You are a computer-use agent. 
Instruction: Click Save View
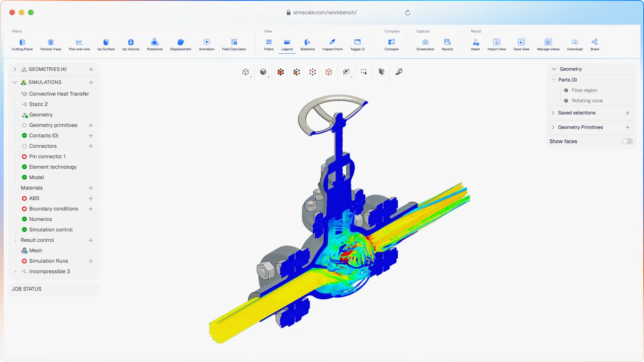(521, 45)
